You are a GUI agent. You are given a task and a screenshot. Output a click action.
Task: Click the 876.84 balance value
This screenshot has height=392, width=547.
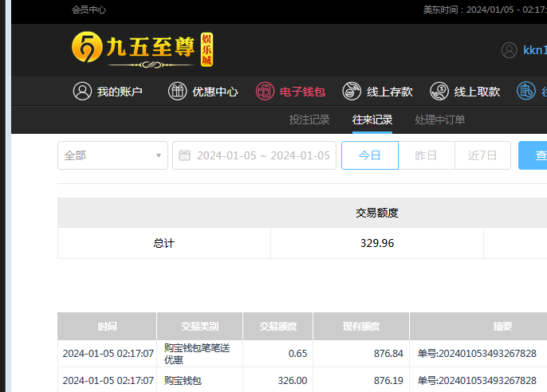[388, 353]
